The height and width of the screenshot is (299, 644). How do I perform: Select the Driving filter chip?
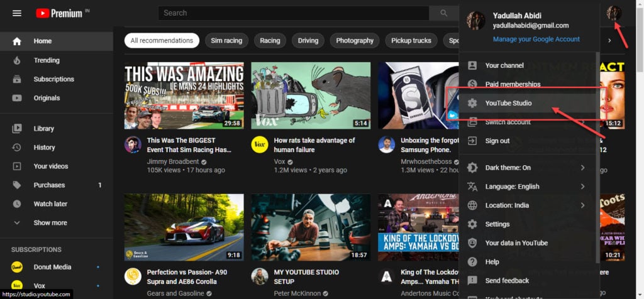click(x=308, y=41)
